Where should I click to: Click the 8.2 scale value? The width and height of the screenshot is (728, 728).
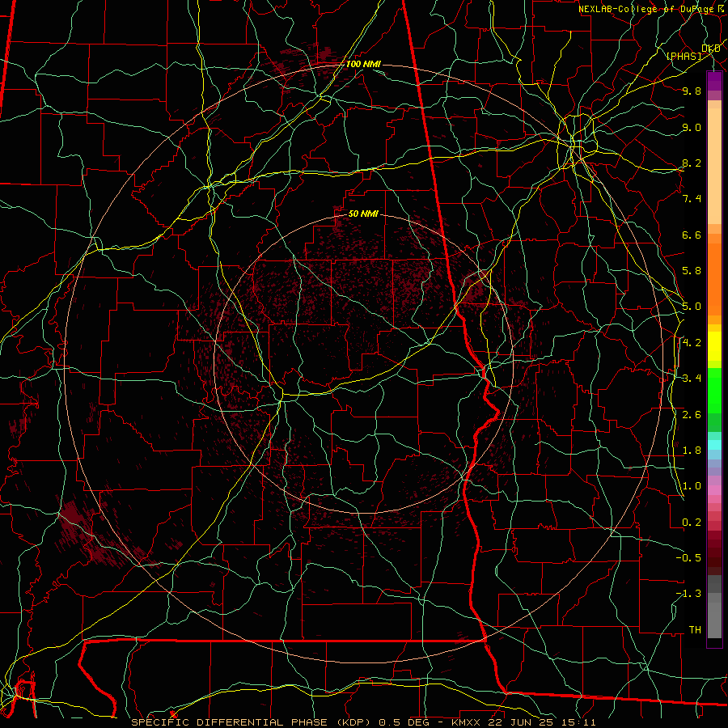click(692, 163)
